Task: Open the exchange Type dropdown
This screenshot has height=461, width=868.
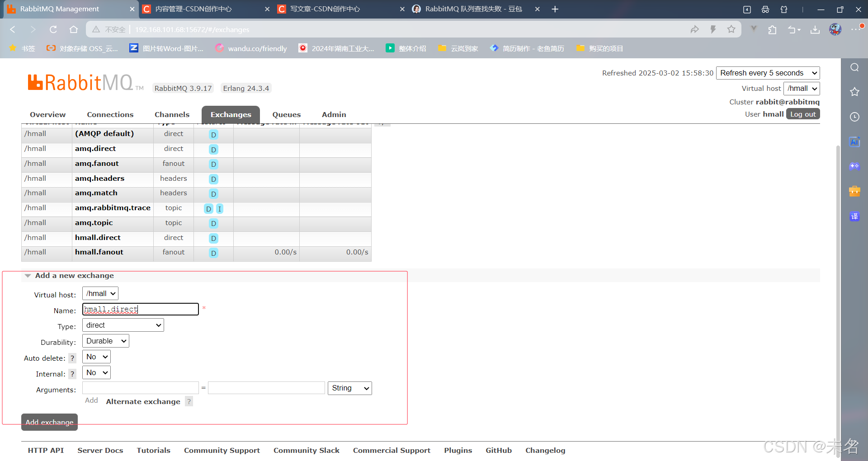Action: 123,325
